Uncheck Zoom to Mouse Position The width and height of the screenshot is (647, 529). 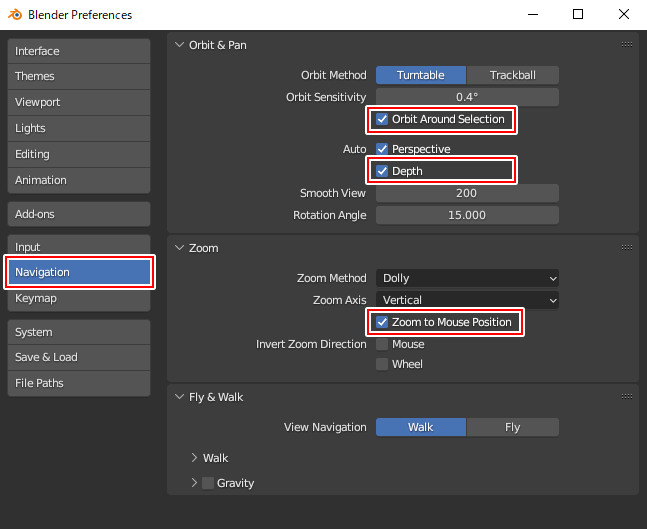coord(382,322)
